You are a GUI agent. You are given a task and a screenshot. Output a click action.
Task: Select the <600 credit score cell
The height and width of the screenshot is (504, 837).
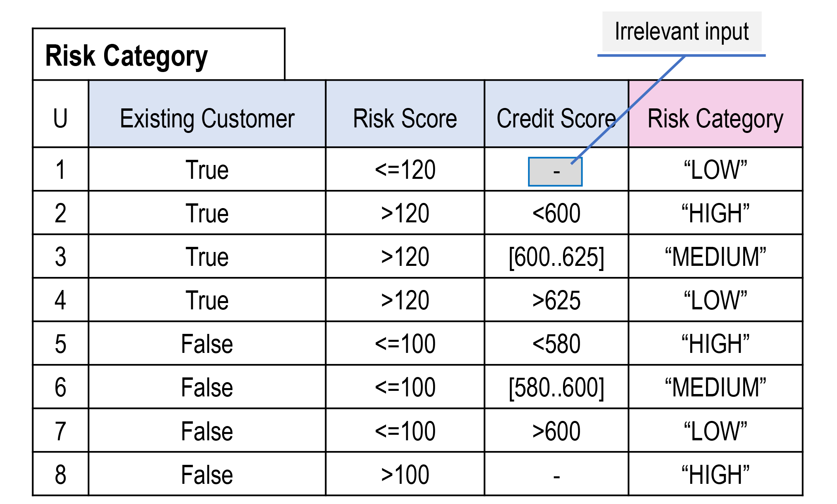(x=556, y=213)
